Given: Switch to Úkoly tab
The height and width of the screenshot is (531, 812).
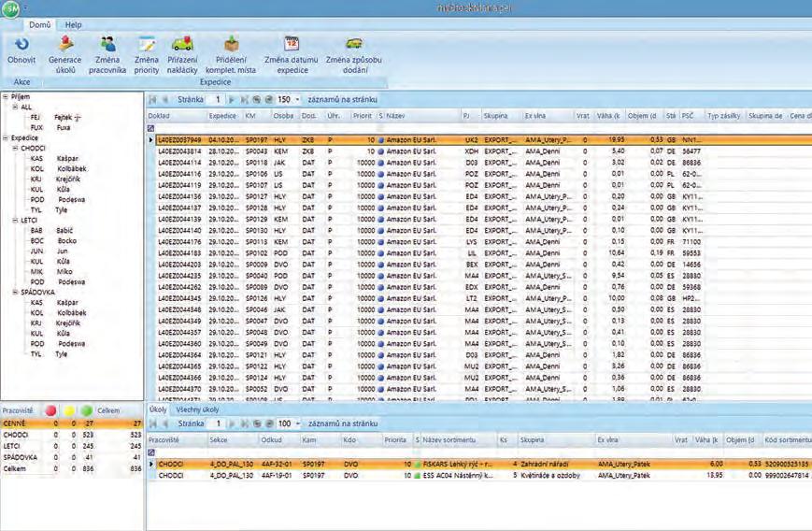Looking at the screenshot, I should click(x=158, y=409).
